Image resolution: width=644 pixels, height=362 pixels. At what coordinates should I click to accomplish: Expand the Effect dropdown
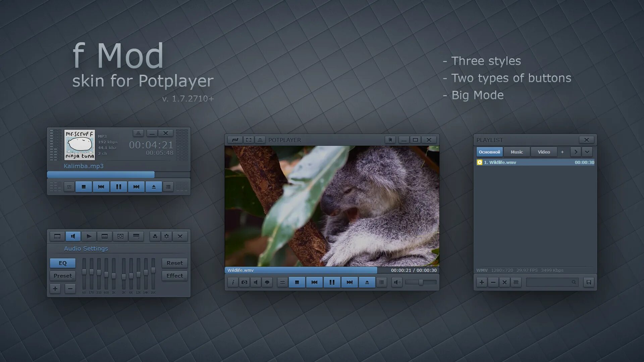click(175, 276)
